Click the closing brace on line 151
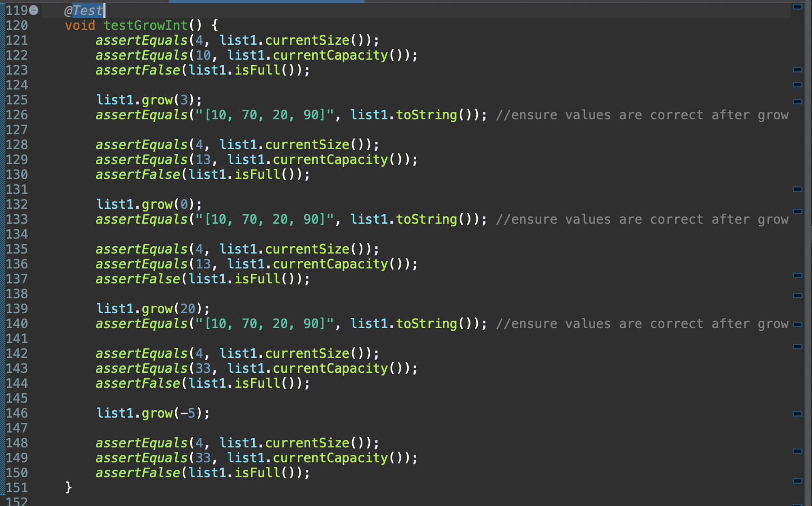This screenshot has width=812, height=506. pos(68,487)
